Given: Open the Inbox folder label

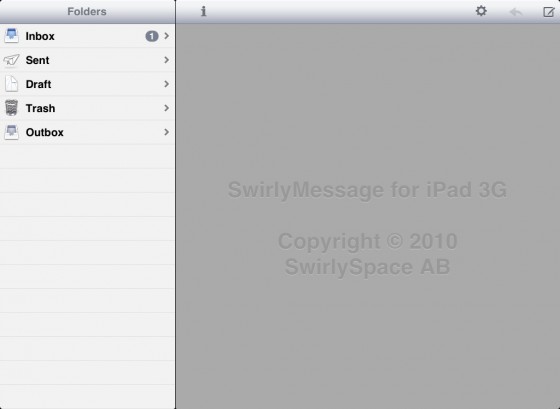Looking at the screenshot, I should click(x=40, y=36).
